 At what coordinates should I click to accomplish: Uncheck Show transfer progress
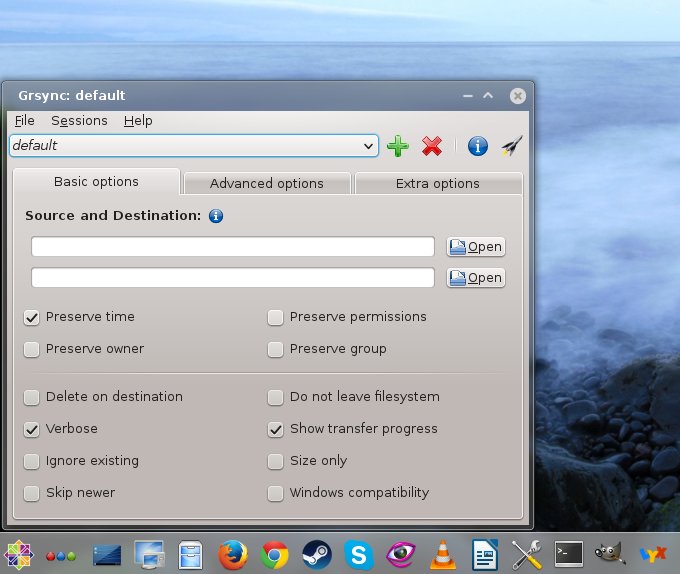[x=276, y=430]
